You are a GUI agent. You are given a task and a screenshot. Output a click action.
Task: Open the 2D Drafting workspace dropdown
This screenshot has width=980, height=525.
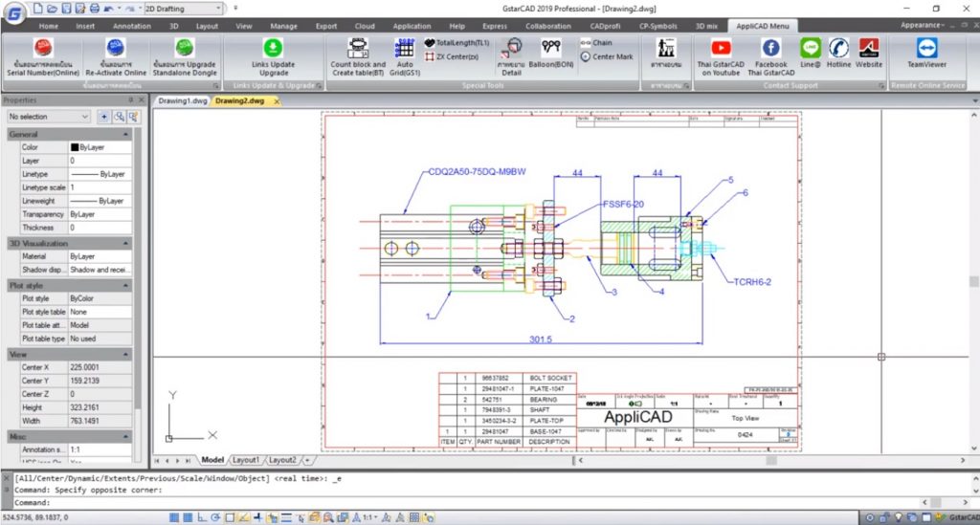pos(183,9)
